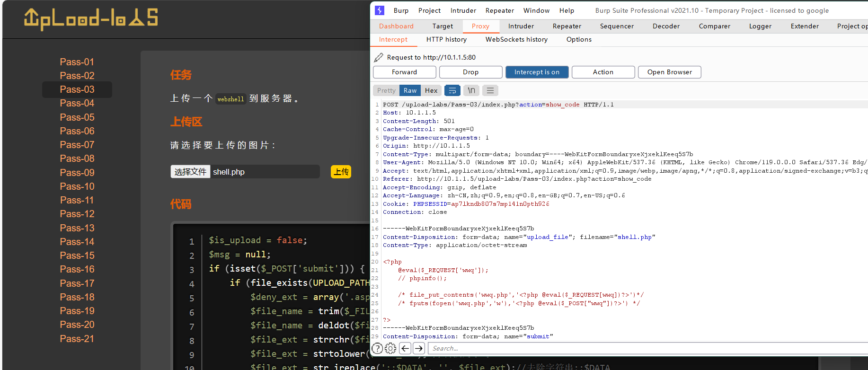The width and height of the screenshot is (868, 370).
Task: Click the Upload-labs logo
Action: click(91, 19)
